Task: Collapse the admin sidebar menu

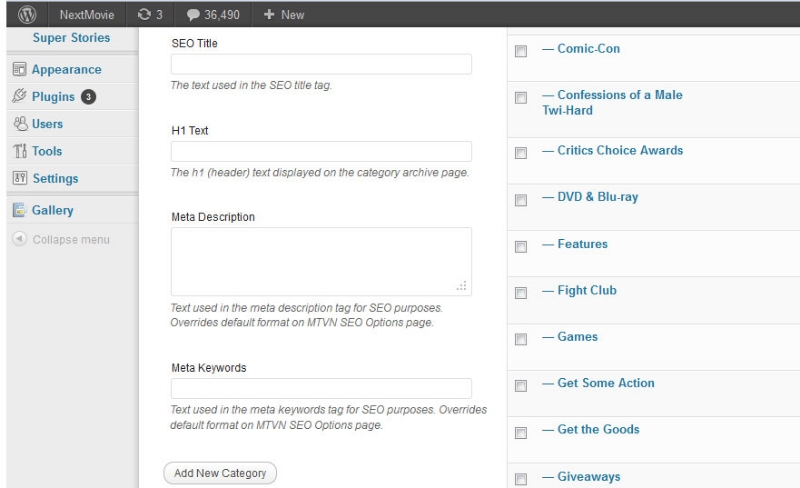Action: click(61, 240)
